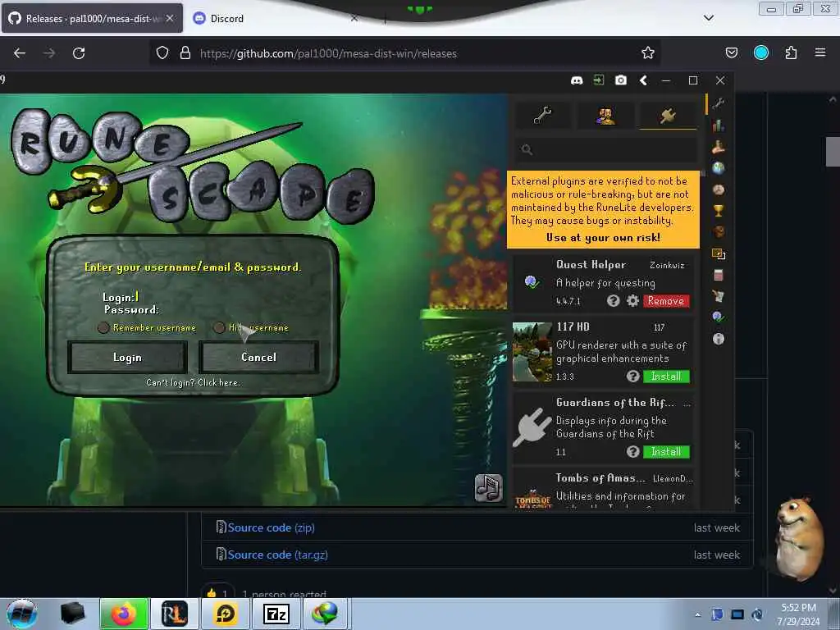Go back in the Firefox browser
Screen dimensions: 840x630
[x=20, y=53]
